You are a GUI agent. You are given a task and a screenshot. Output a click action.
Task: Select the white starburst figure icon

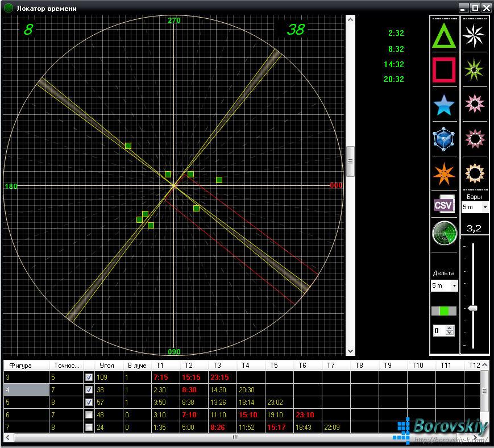click(474, 36)
